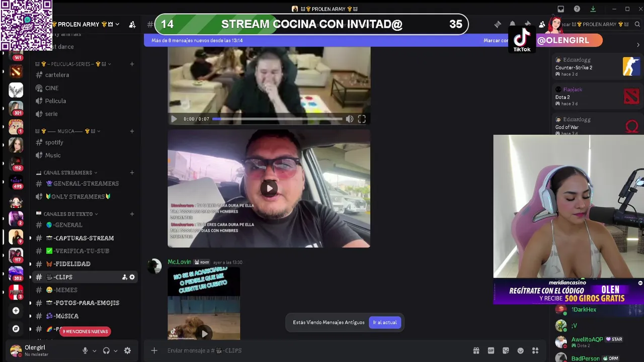Open headphone output options arrow

[115, 351]
